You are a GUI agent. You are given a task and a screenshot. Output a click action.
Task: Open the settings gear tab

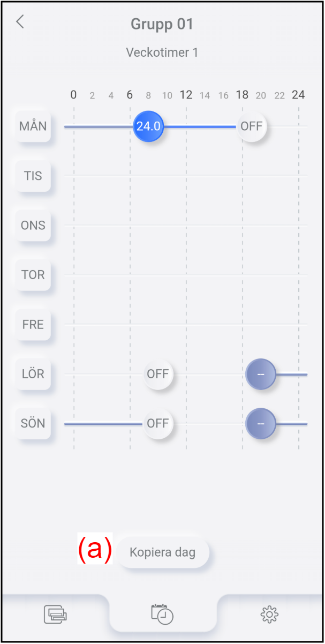pyautogui.click(x=269, y=613)
